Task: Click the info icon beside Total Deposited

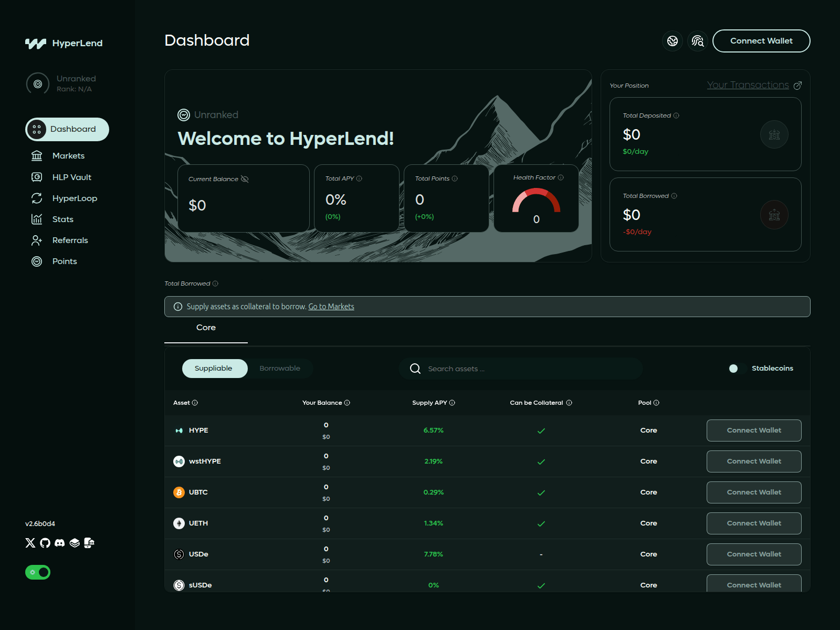Action: pyautogui.click(x=676, y=115)
